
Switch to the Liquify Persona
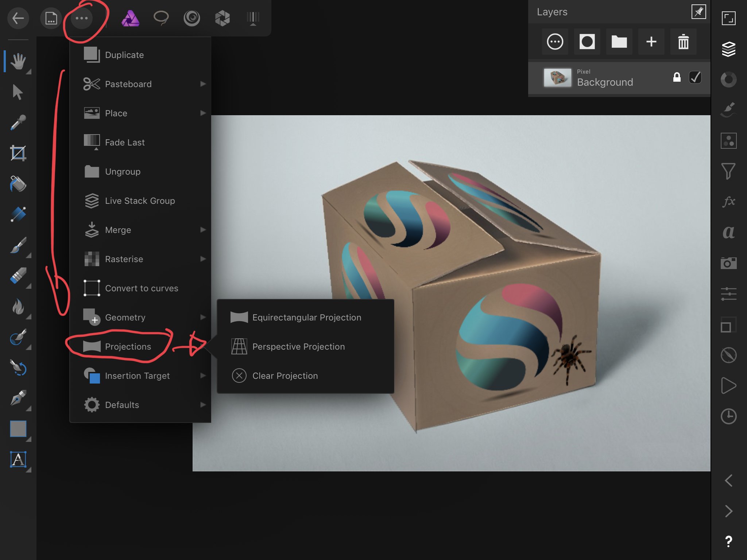(192, 18)
